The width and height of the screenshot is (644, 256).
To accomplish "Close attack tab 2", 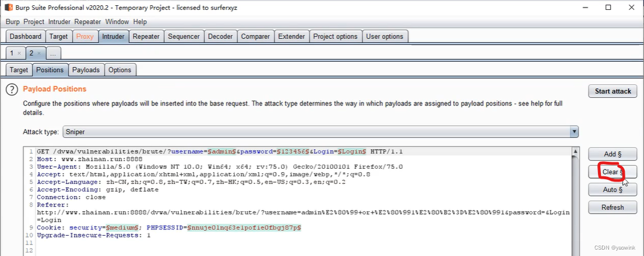I will click(x=39, y=54).
